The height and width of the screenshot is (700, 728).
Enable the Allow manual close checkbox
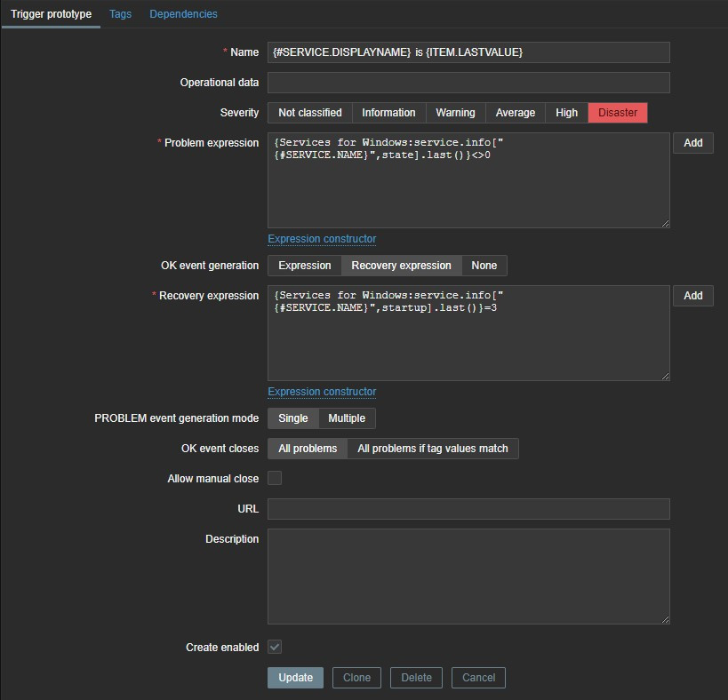(x=275, y=478)
